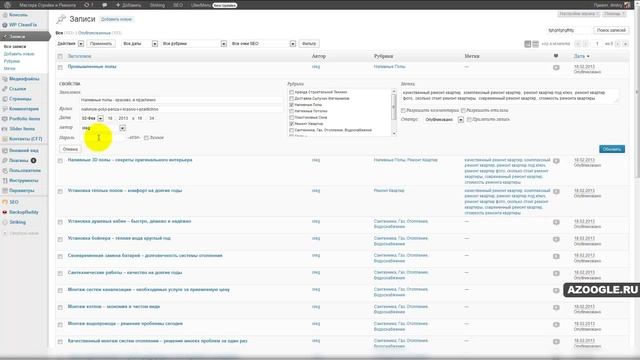
Task: Click the Поиск записей search button
Action: click(611, 30)
